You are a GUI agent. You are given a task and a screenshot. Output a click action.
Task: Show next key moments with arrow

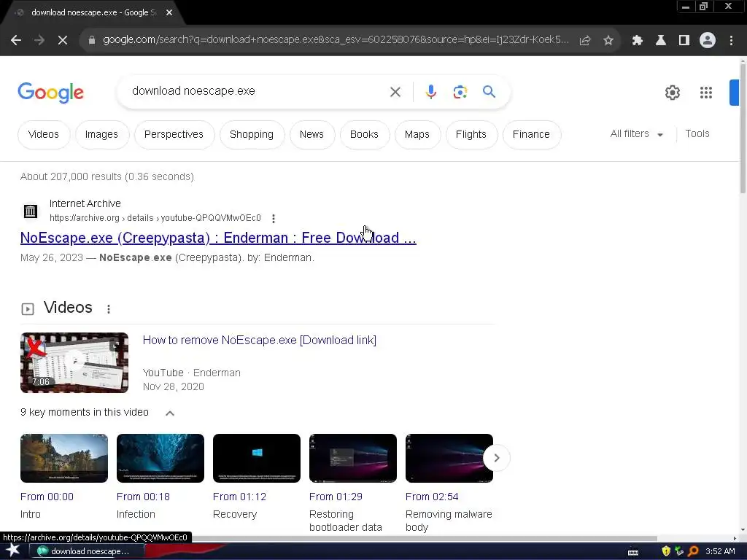(x=496, y=458)
